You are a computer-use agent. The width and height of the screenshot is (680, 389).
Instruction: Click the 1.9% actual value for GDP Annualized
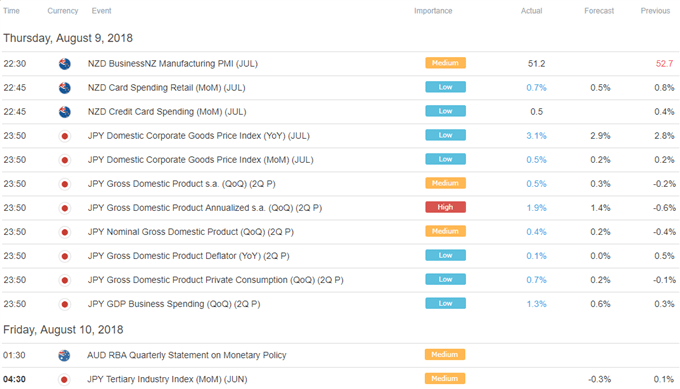coord(536,208)
